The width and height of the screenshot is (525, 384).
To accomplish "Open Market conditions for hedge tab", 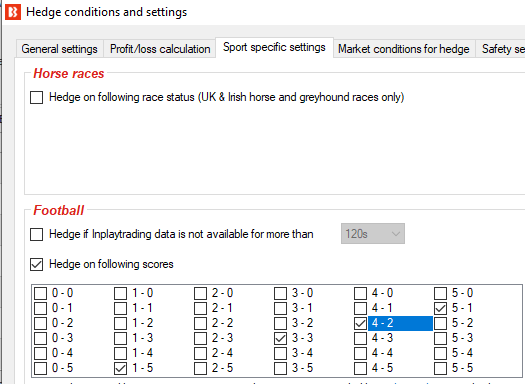I will [404, 49].
